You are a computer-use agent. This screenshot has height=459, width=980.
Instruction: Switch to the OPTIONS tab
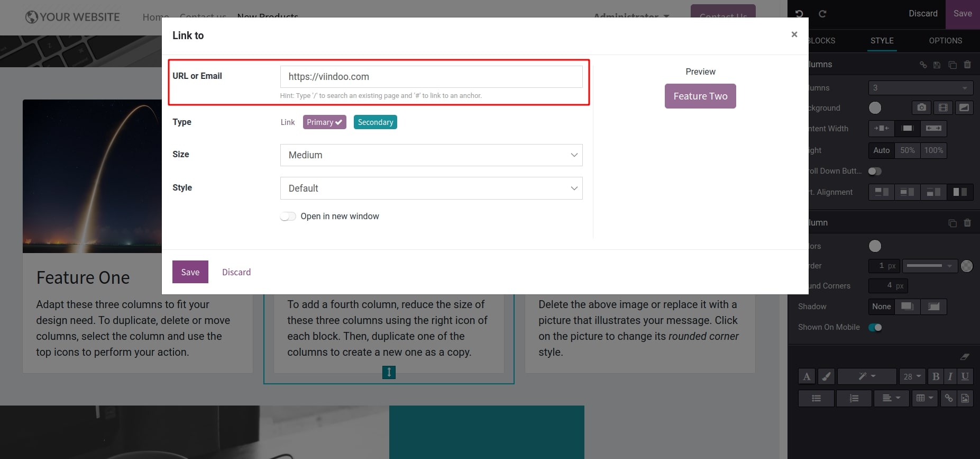[945, 41]
